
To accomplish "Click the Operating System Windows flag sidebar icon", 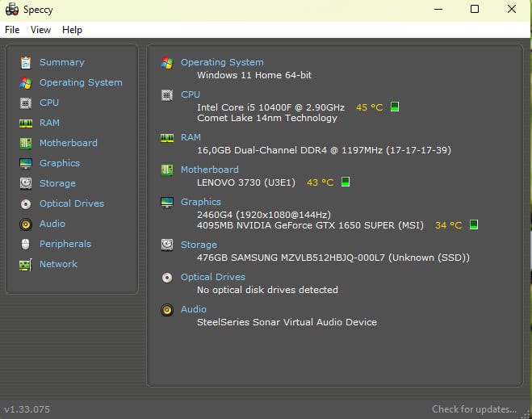I will click(26, 83).
